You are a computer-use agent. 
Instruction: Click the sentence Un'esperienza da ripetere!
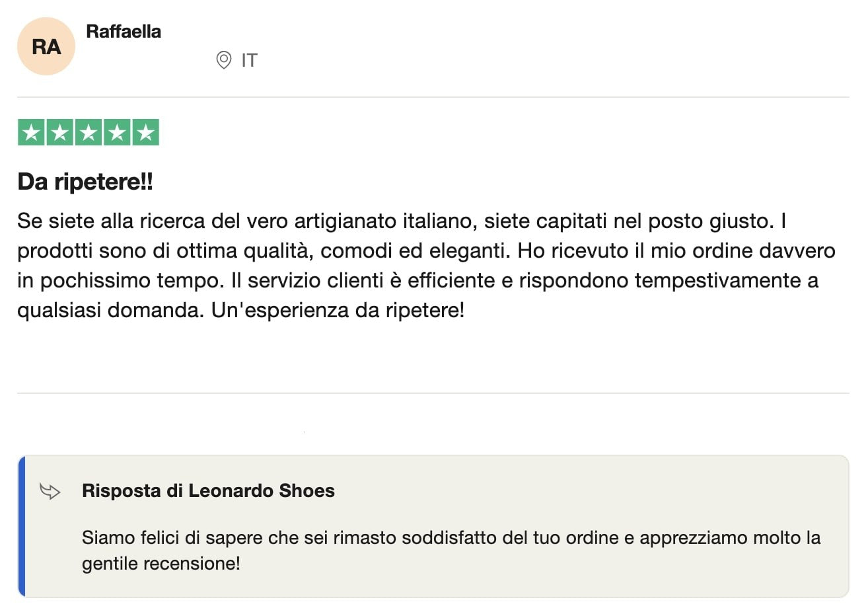(338, 310)
